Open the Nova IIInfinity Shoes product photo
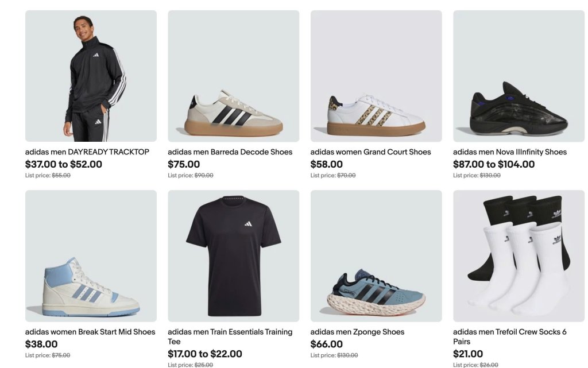 point(519,76)
